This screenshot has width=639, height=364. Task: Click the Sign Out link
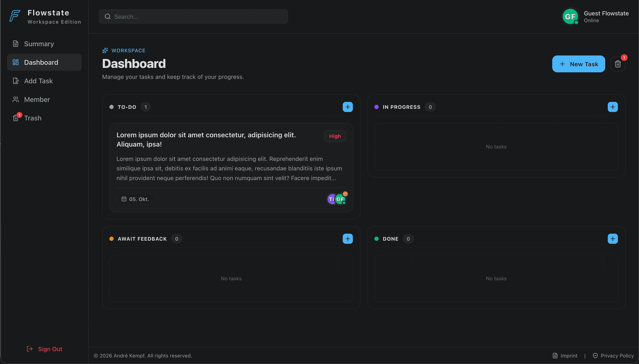coord(45,349)
